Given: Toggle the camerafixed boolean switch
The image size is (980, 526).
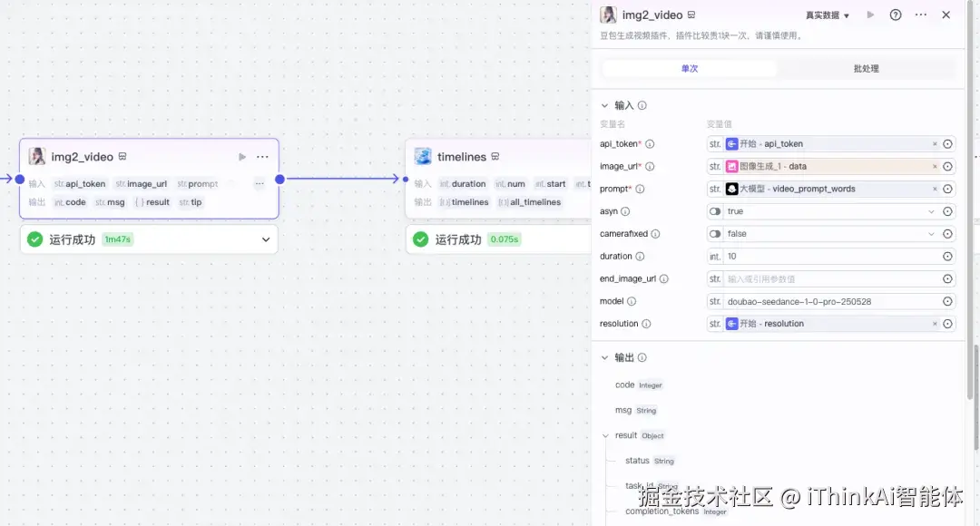Looking at the screenshot, I should [715, 234].
